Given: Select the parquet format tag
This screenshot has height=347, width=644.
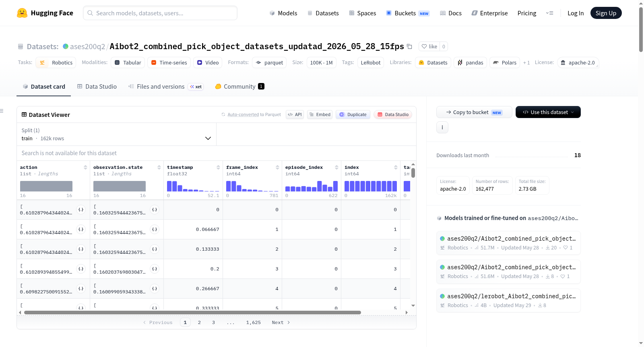Looking at the screenshot, I should point(269,62).
